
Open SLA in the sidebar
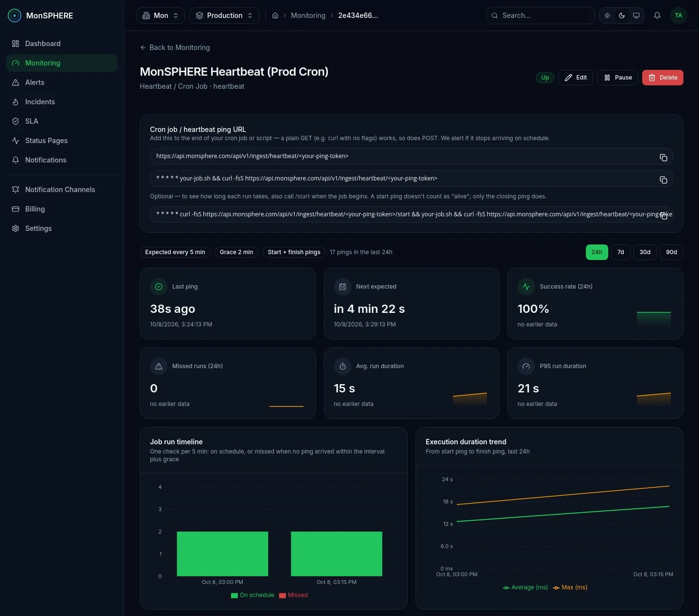(x=62, y=121)
